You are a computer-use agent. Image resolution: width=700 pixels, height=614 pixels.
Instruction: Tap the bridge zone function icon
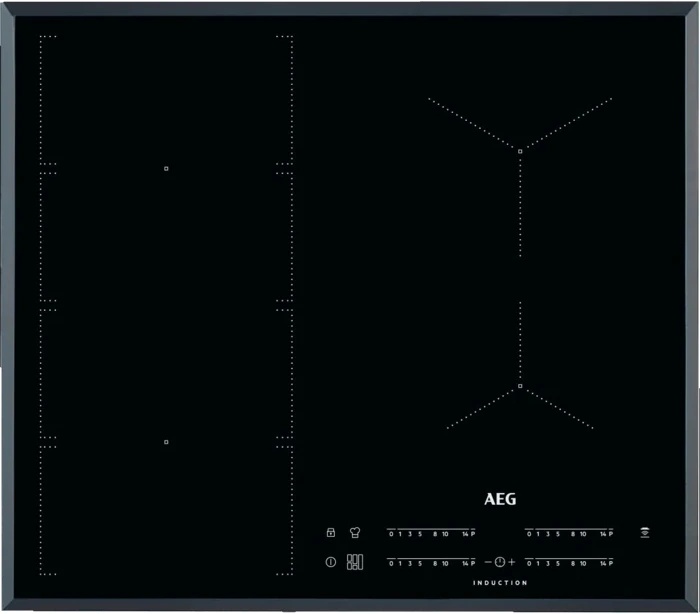pos(354,562)
